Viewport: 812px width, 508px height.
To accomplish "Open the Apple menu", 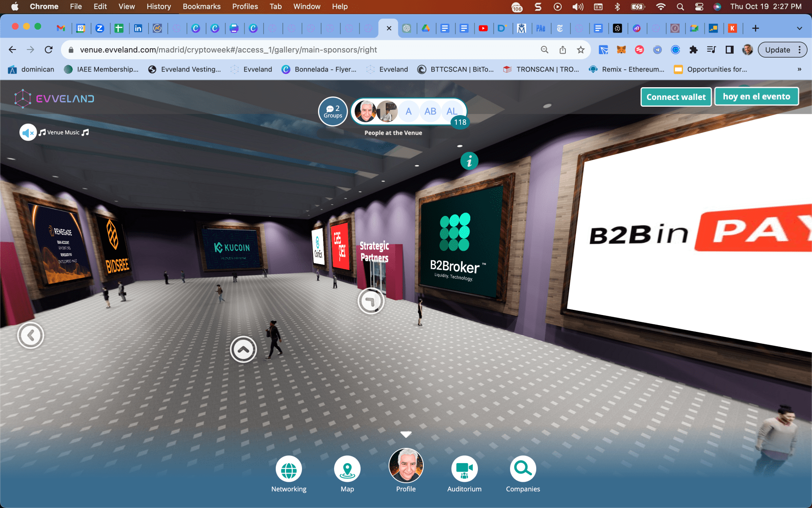I will tap(15, 6).
